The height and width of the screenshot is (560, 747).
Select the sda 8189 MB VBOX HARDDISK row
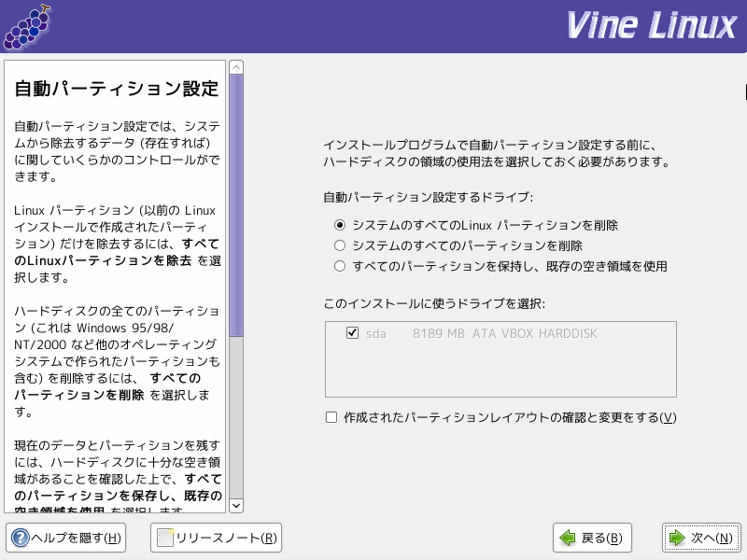click(500, 333)
